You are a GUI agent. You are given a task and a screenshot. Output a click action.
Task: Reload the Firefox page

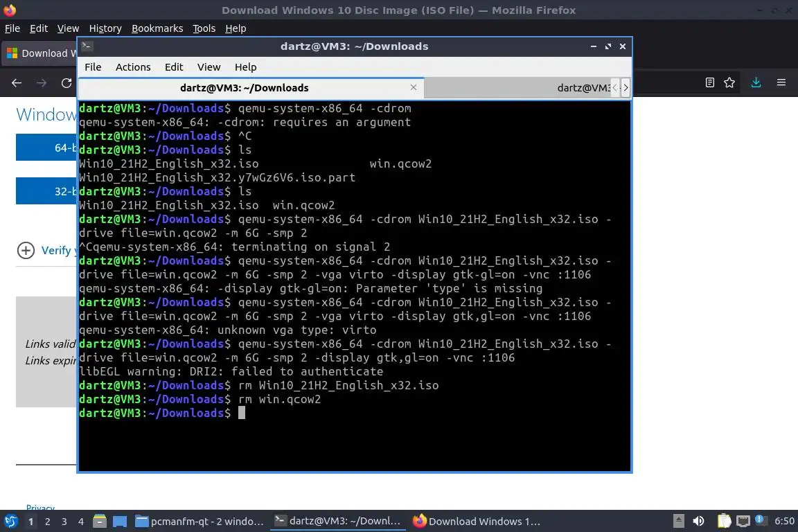tap(66, 82)
